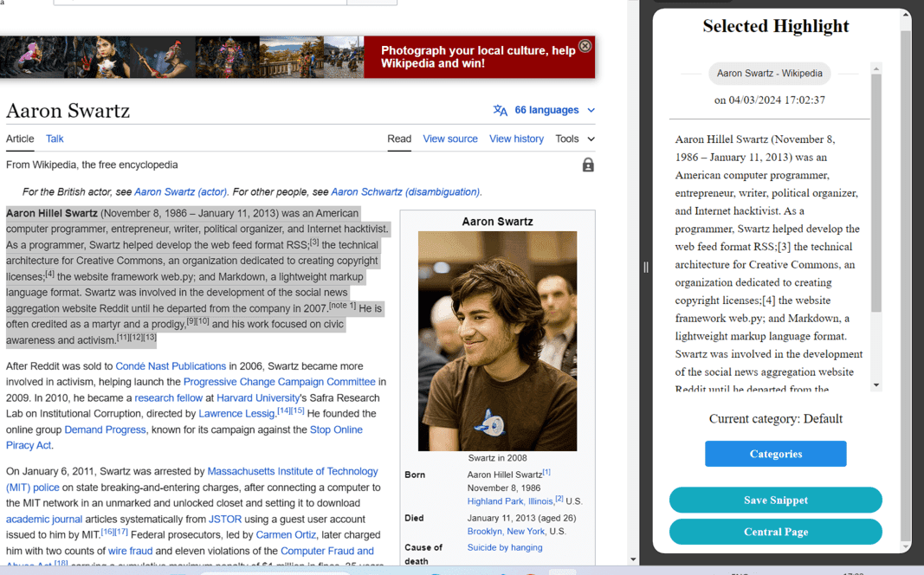Viewport: 924px width, 575px height.
Task: Open the Central Page button
Action: coord(776,532)
